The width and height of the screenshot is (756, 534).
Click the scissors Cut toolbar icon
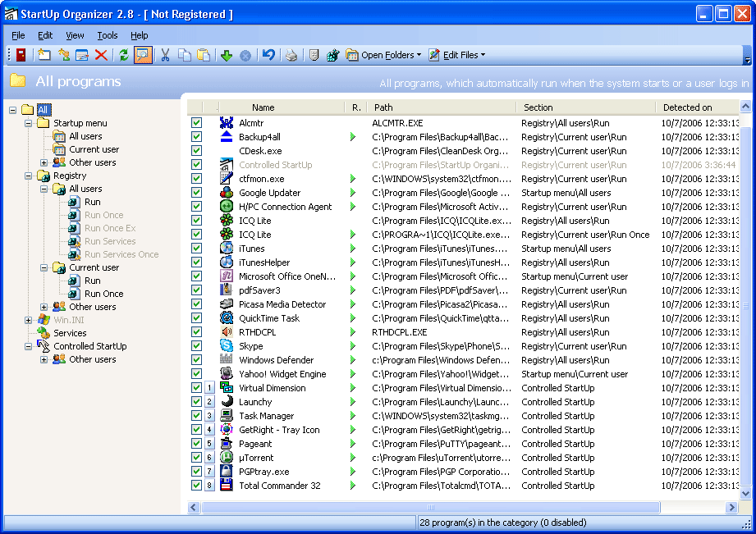[165, 55]
